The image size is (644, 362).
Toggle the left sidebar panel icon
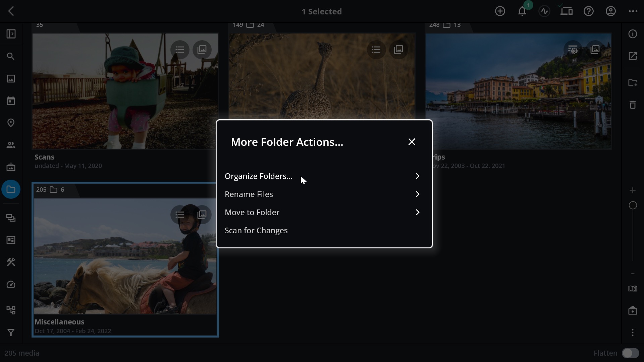tap(11, 34)
